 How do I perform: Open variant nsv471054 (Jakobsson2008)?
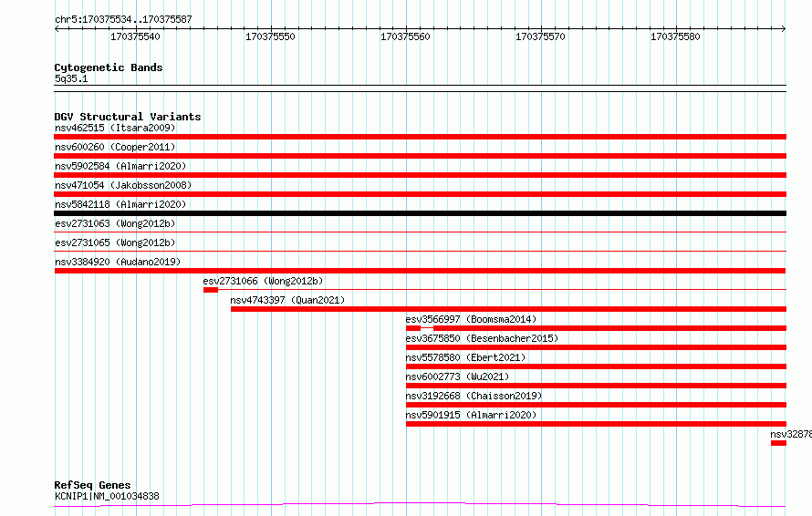click(x=123, y=185)
